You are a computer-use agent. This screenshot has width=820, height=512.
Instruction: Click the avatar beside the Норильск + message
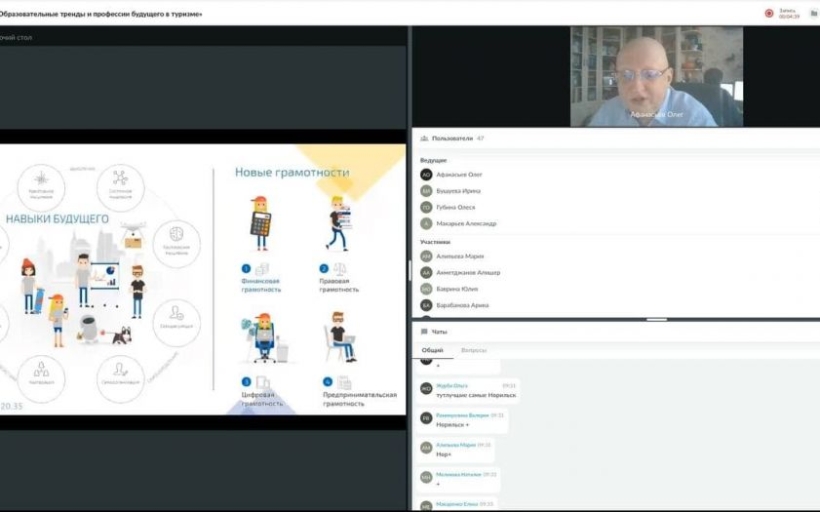click(426, 418)
